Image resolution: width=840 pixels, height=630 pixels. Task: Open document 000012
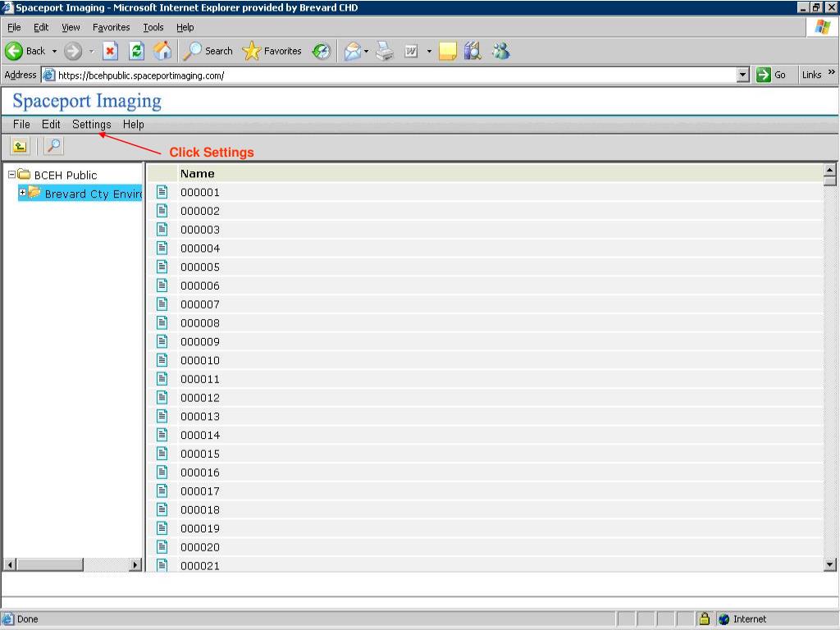tap(200, 398)
